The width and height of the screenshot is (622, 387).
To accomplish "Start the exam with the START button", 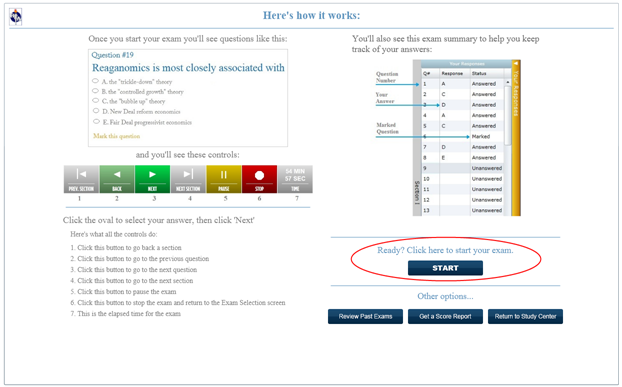I will click(445, 268).
